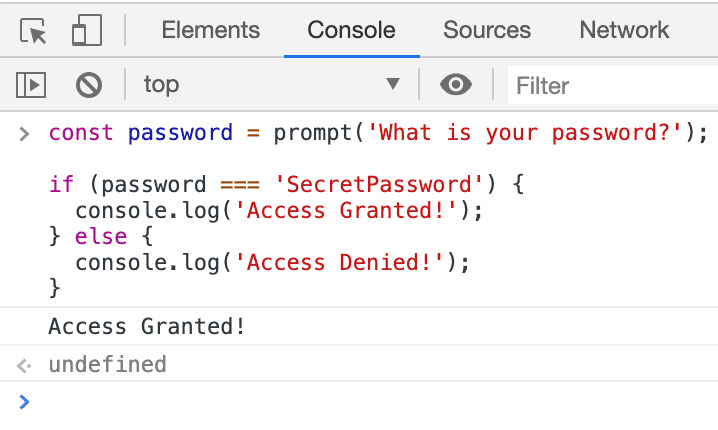Open the Sources tab

click(487, 30)
